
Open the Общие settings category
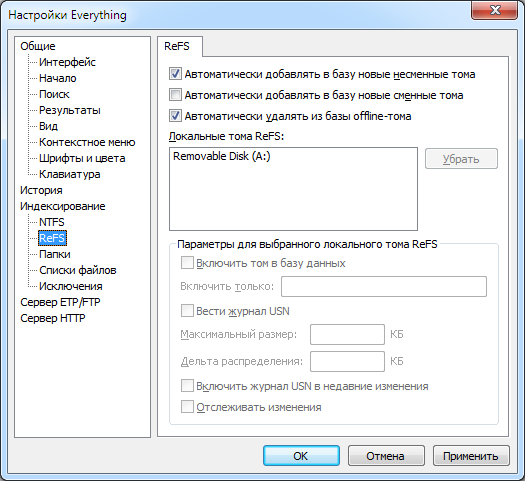(38, 46)
